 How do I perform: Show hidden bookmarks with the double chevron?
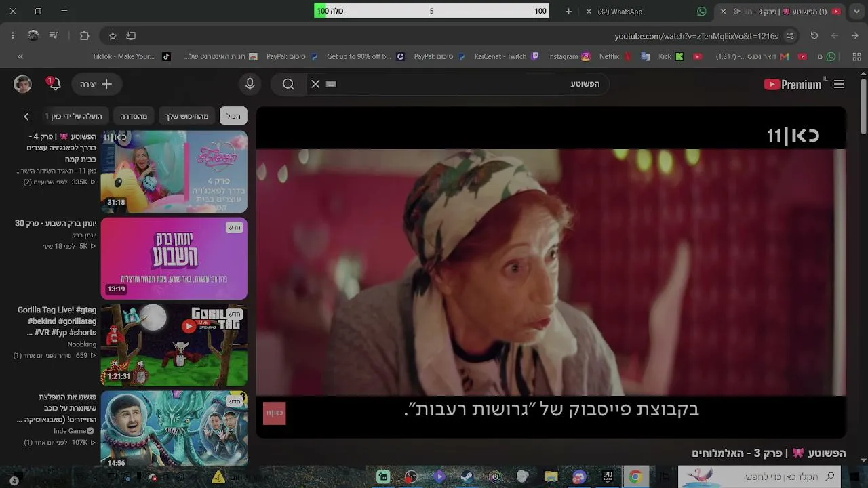(20, 57)
